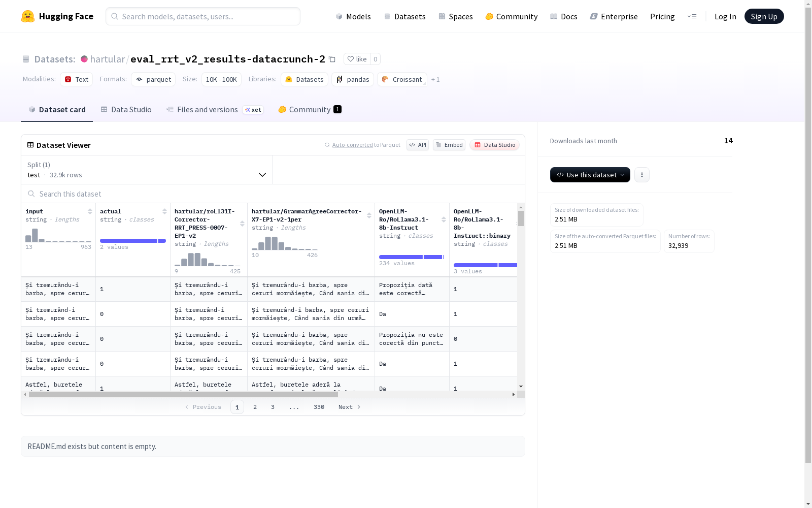Copy the dataset name with the copy icon
The width and height of the screenshot is (812, 508).
(x=332, y=59)
